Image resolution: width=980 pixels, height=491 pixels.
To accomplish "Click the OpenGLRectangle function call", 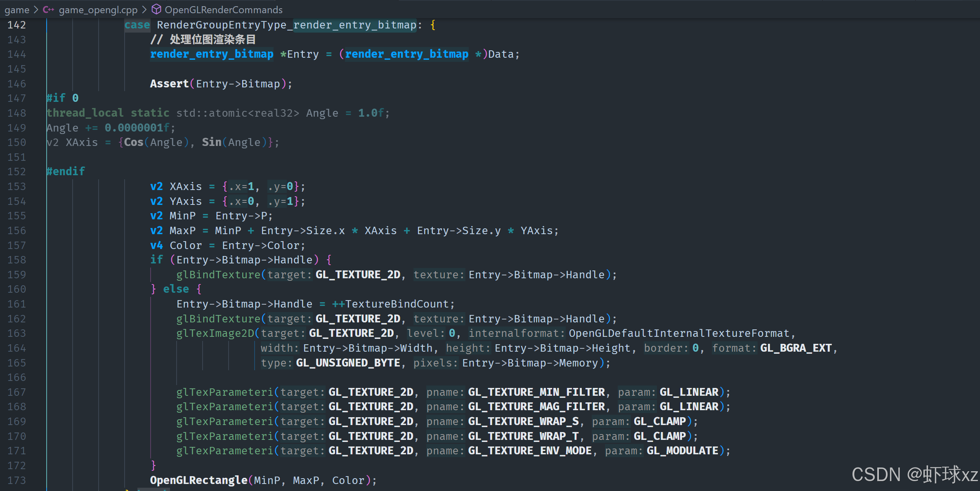I will [198, 480].
